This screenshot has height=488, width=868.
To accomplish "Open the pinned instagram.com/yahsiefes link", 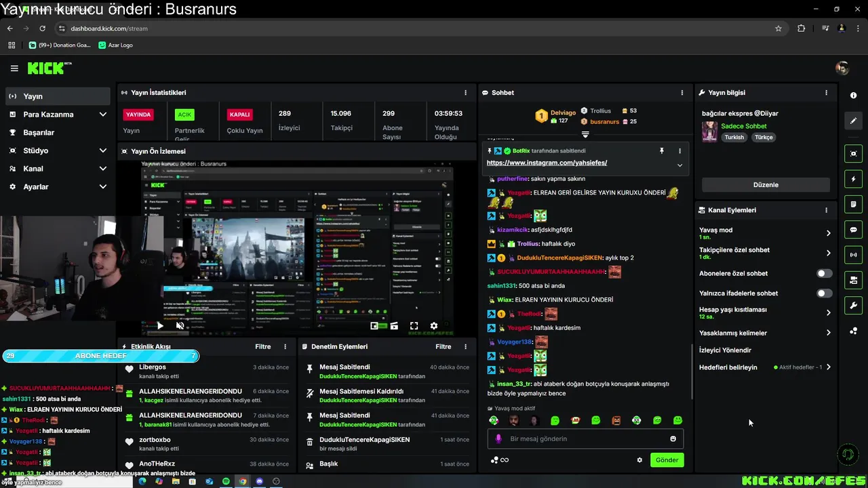I will pyautogui.click(x=547, y=163).
